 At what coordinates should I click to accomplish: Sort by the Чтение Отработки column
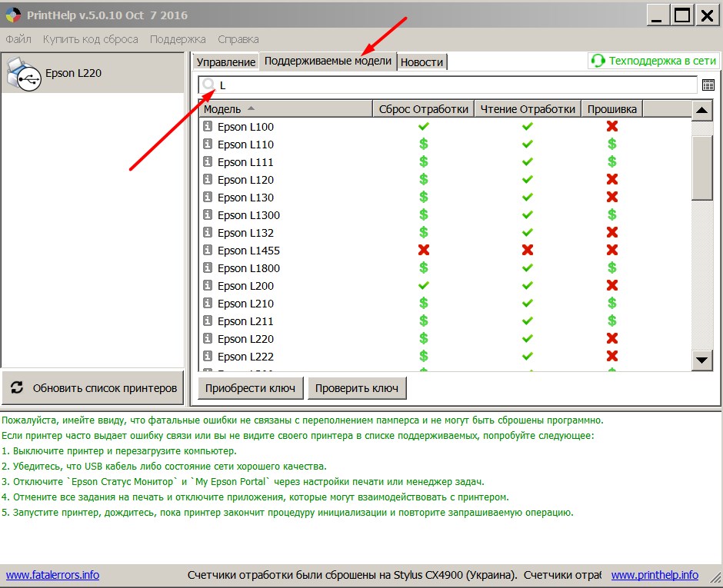pos(528,109)
